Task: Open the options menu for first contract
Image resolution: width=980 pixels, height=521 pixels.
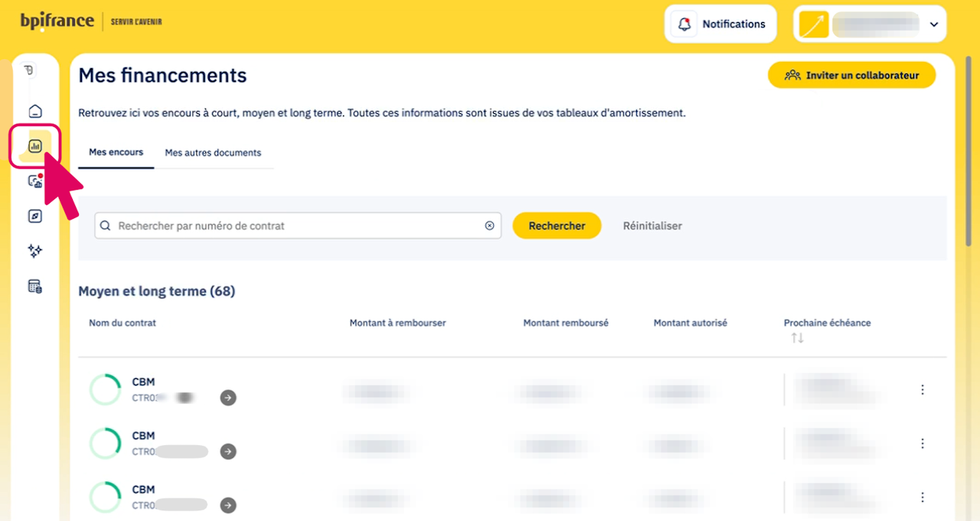Action: [922, 389]
